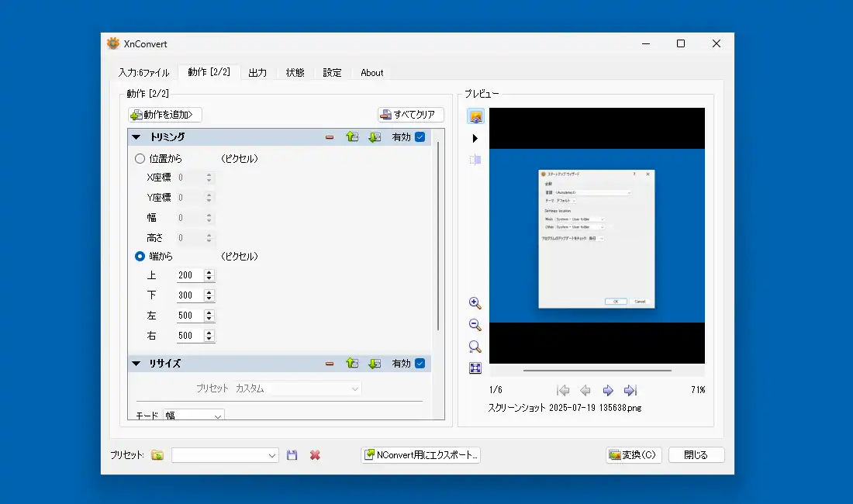
Task: Click NConvert用にエクスポート button
Action: 420,455
